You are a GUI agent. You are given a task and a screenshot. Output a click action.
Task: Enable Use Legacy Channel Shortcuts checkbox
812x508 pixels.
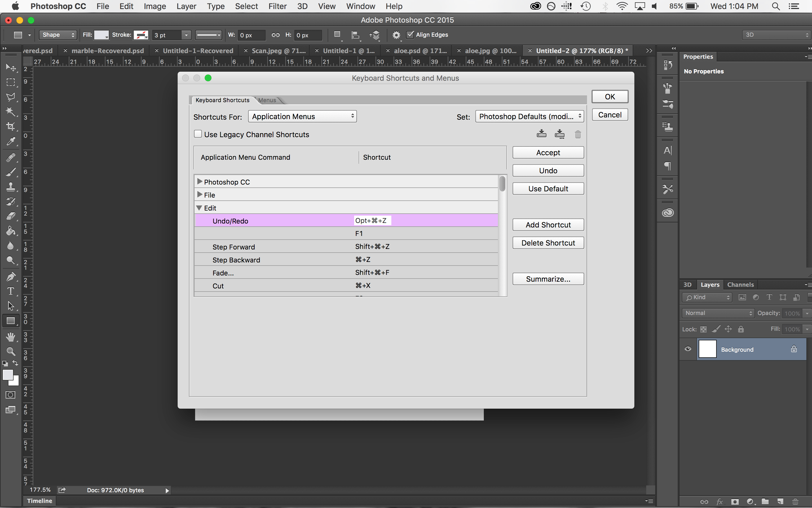coord(198,134)
